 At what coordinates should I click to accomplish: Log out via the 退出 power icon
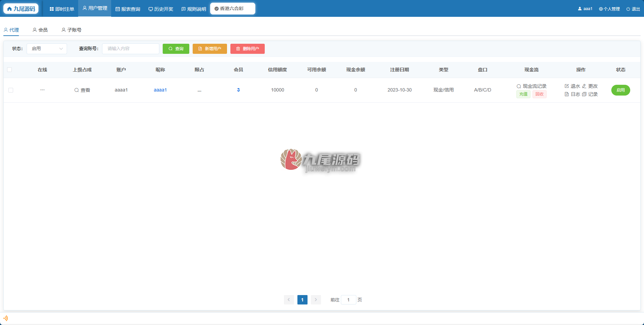point(628,9)
